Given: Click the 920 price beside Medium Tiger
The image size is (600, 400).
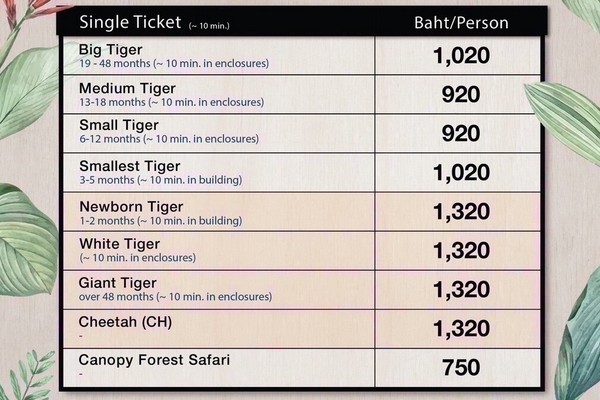Looking at the screenshot, I should point(461,95).
